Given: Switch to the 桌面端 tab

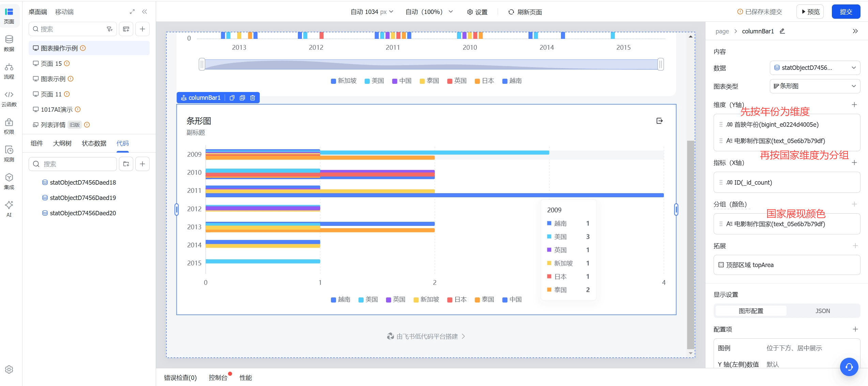Looking at the screenshot, I should pos(38,12).
